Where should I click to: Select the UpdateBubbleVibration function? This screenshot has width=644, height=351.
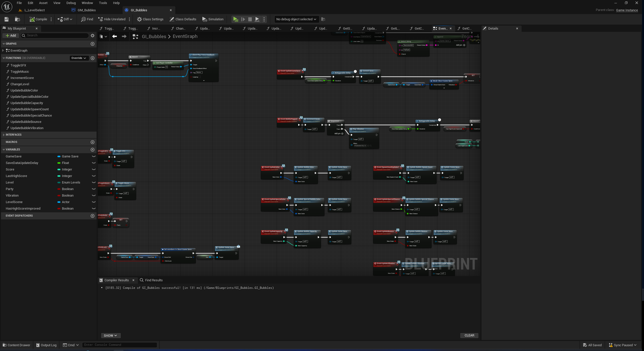point(27,128)
